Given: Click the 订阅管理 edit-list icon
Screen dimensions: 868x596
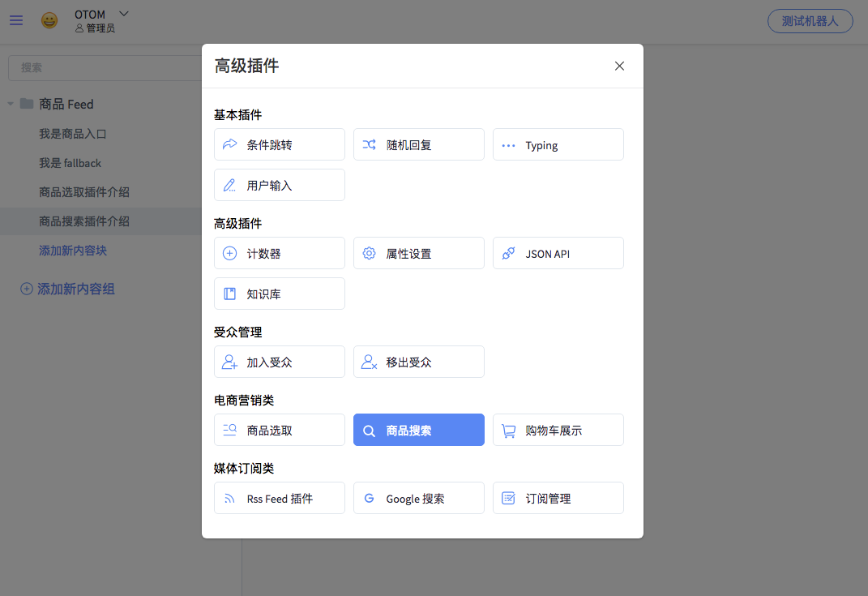Looking at the screenshot, I should point(508,498).
